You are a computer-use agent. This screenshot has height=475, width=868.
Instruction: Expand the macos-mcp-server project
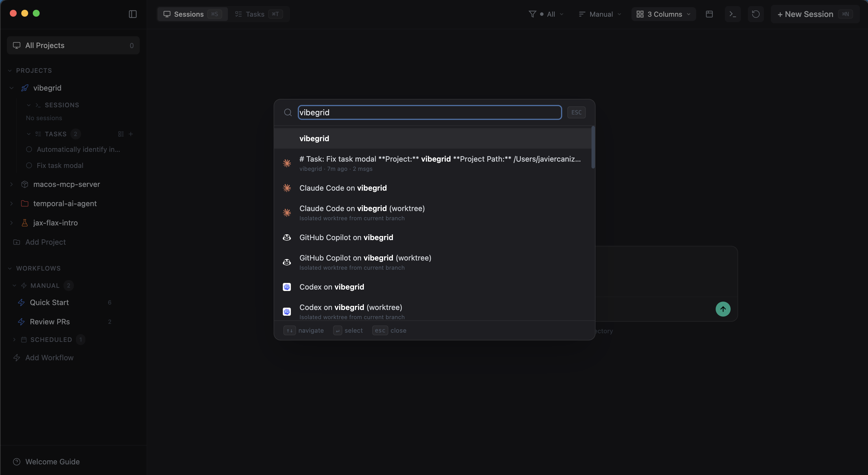(x=12, y=184)
